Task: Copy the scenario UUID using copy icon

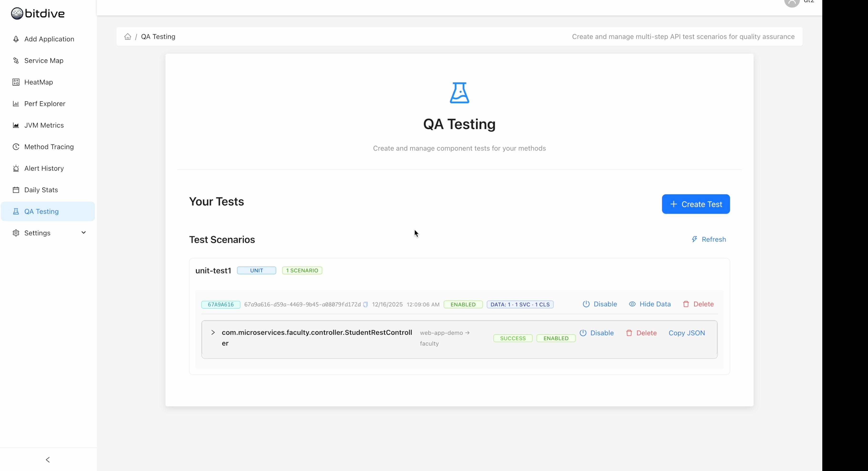Action: tap(365, 304)
